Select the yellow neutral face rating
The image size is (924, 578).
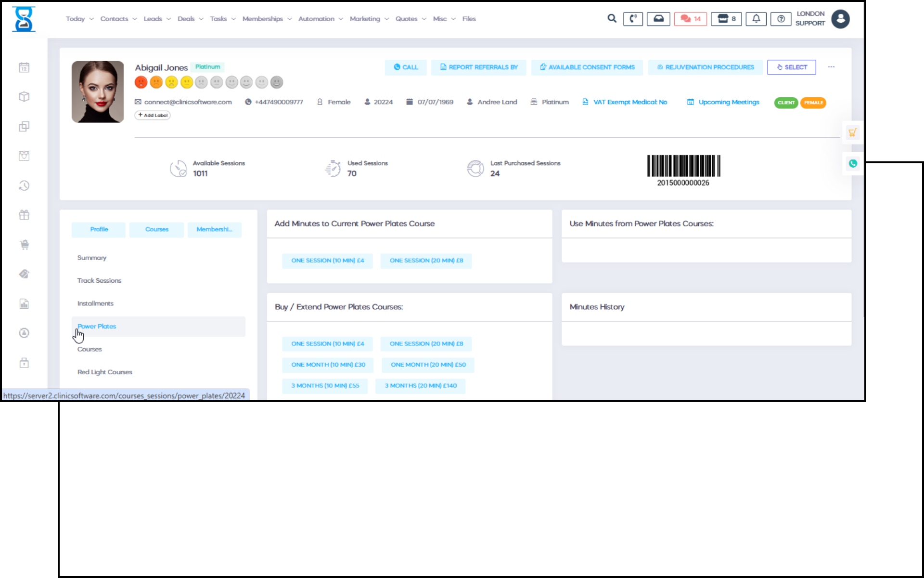pyautogui.click(x=186, y=82)
